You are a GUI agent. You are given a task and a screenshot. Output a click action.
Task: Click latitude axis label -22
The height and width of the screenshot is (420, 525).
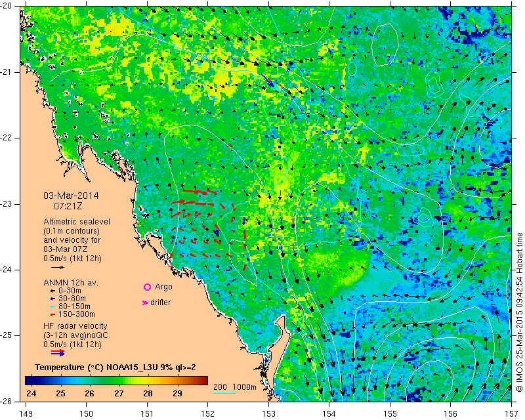pyautogui.click(x=6, y=138)
